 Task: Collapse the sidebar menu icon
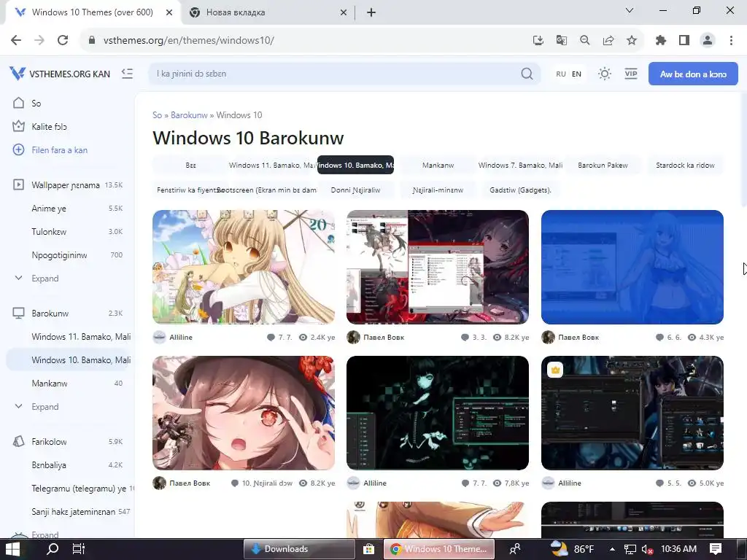pyautogui.click(x=127, y=74)
